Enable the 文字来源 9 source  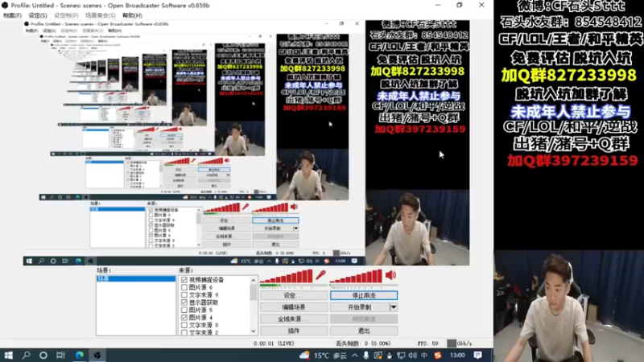coord(184,295)
